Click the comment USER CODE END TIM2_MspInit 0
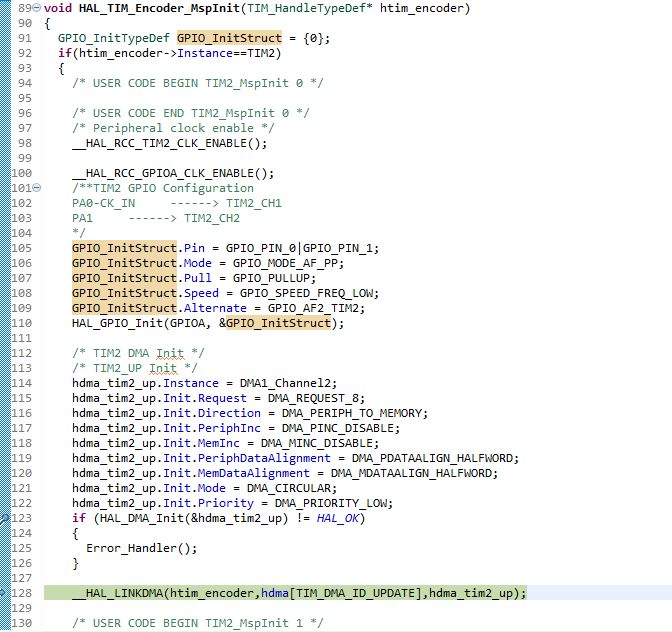 [x=191, y=113]
